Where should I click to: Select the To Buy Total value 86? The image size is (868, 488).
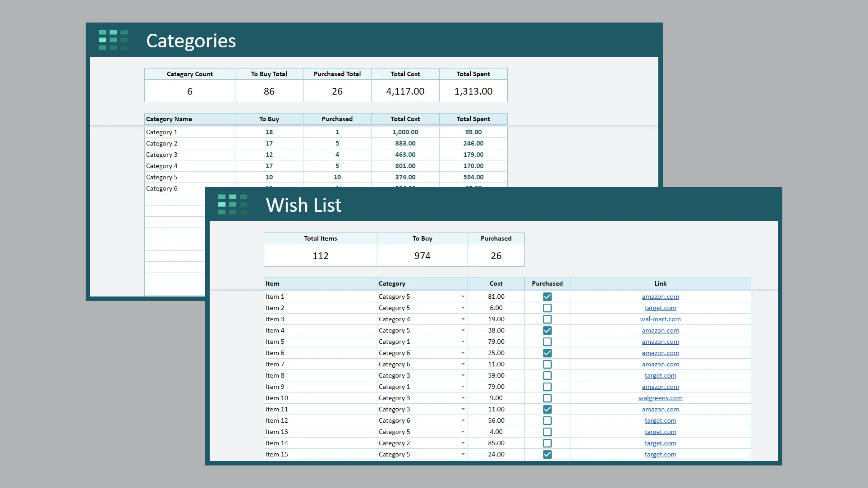269,91
